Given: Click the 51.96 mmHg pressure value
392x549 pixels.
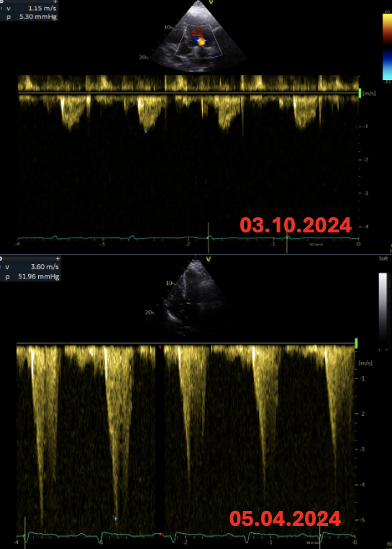Looking at the screenshot, I should [39, 276].
